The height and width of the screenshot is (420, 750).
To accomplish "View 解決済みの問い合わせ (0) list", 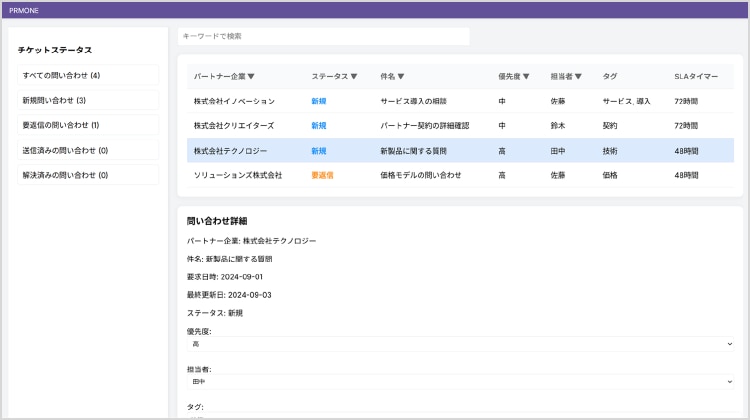I will point(88,175).
